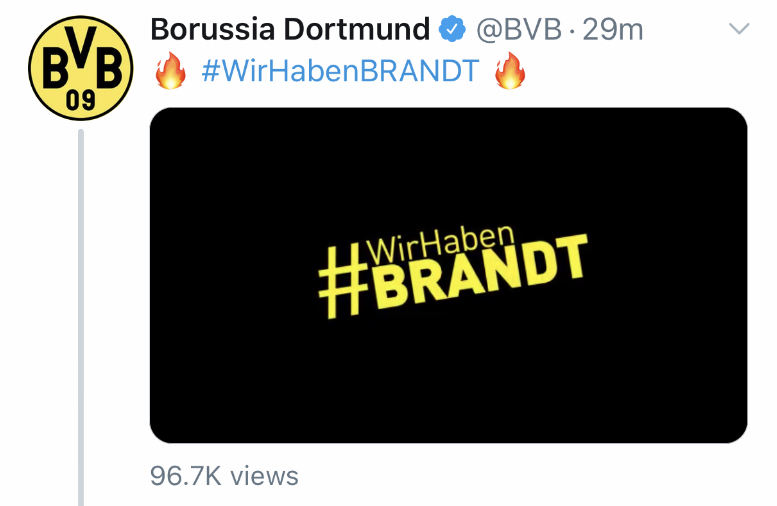Click the black video area above the WirHaben text
The width and height of the screenshot is (777, 506).
click(x=448, y=164)
